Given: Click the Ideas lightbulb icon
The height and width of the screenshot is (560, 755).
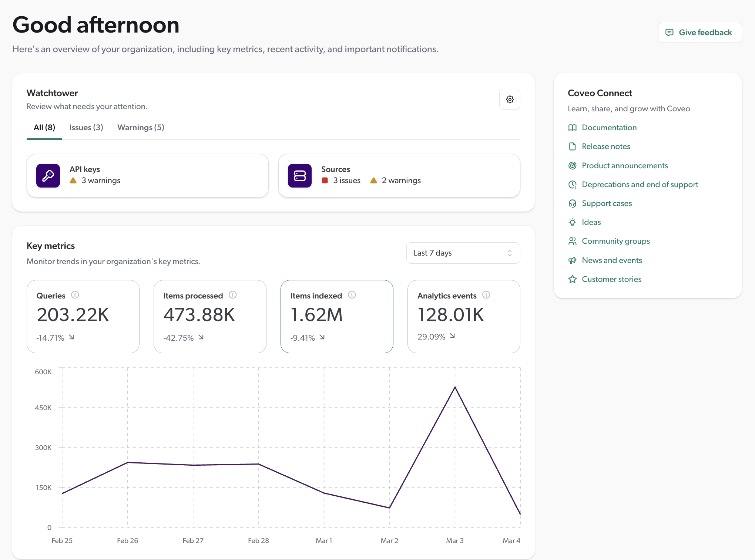Looking at the screenshot, I should (572, 222).
